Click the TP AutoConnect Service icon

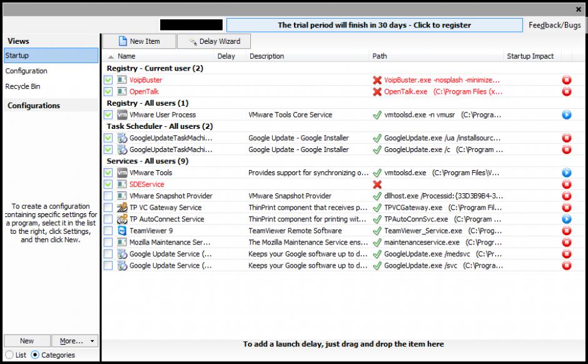pos(122,219)
